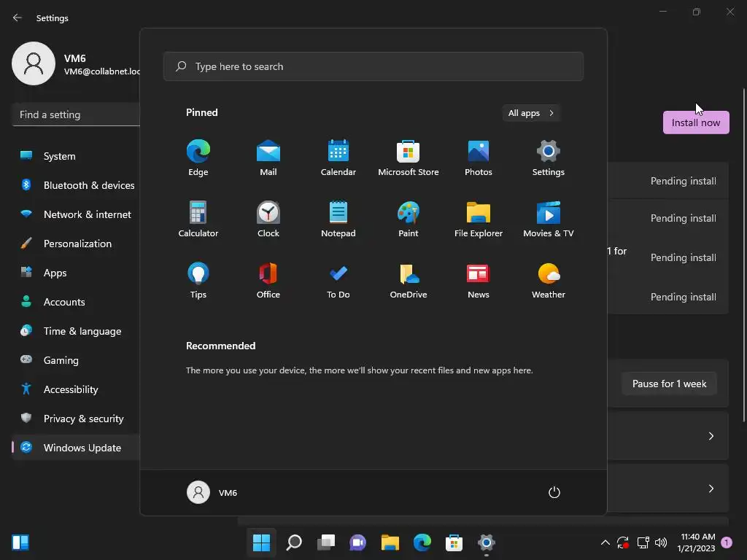Open the clock showing 11:40 AM

pyautogui.click(x=696, y=542)
